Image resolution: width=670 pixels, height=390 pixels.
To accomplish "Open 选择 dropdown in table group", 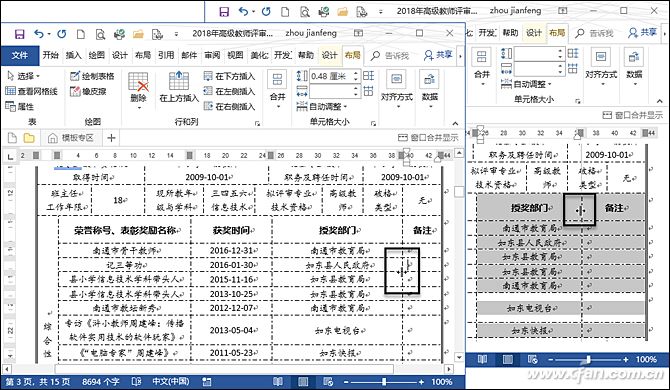I will [x=23, y=76].
